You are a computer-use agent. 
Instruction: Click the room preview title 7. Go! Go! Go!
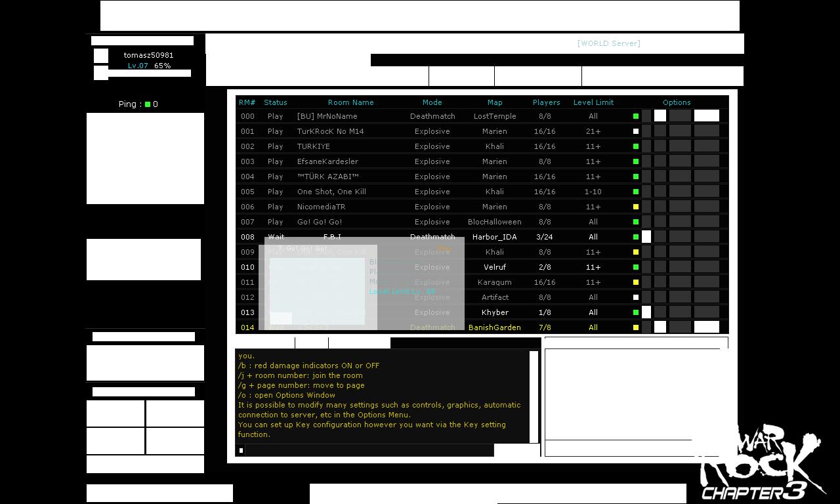[303, 249]
